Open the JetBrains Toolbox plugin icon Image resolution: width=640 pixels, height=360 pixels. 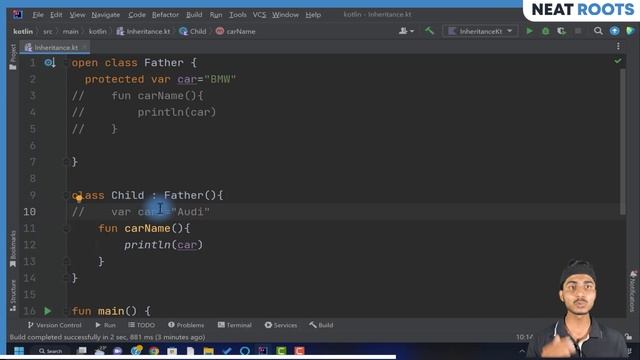coord(631,31)
